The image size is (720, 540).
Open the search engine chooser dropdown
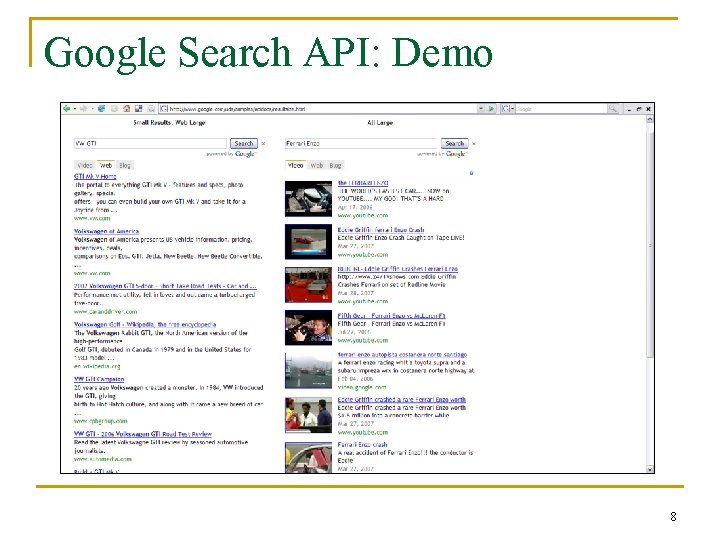507,109
